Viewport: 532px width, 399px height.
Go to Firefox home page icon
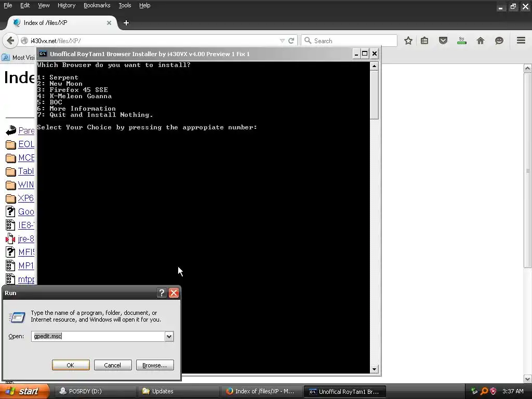click(x=481, y=41)
